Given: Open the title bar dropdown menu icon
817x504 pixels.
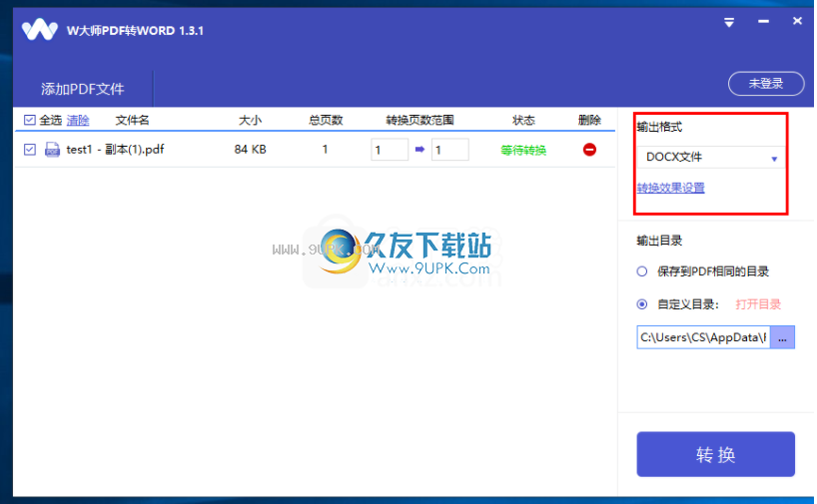Looking at the screenshot, I should 729,22.
